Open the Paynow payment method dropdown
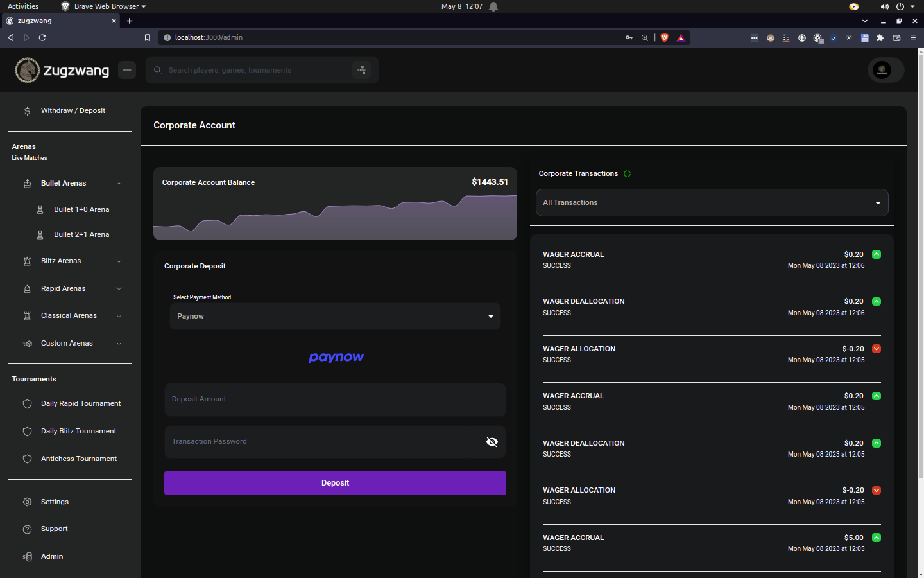This screenshot has width=924, height=578. (x=335, y=316)
